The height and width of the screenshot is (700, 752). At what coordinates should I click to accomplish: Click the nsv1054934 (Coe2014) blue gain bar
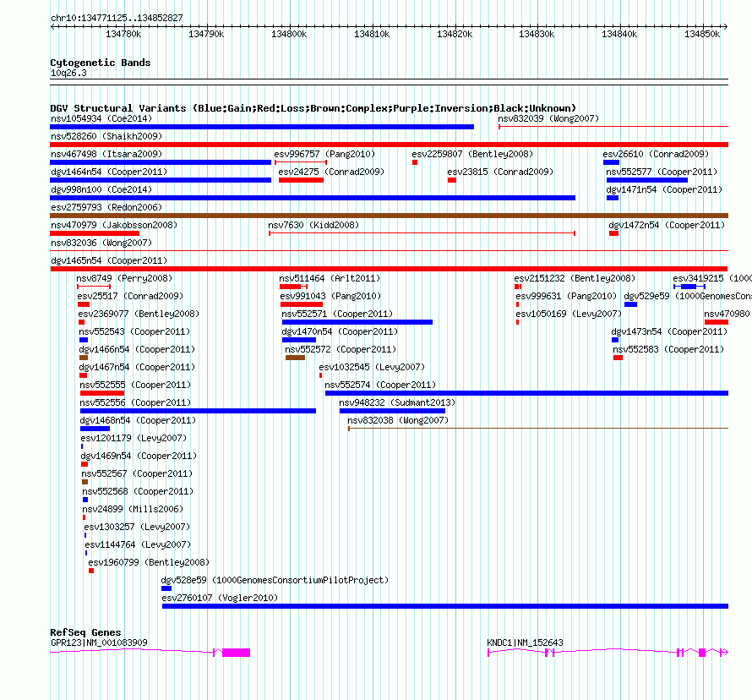pos(262,127)
